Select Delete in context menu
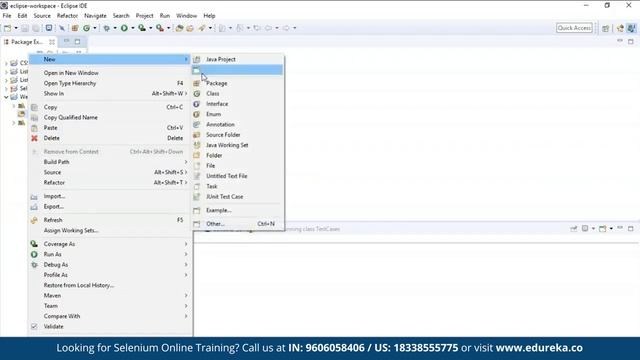This screenshot has width=640, height=360. (x=110, y=138)
